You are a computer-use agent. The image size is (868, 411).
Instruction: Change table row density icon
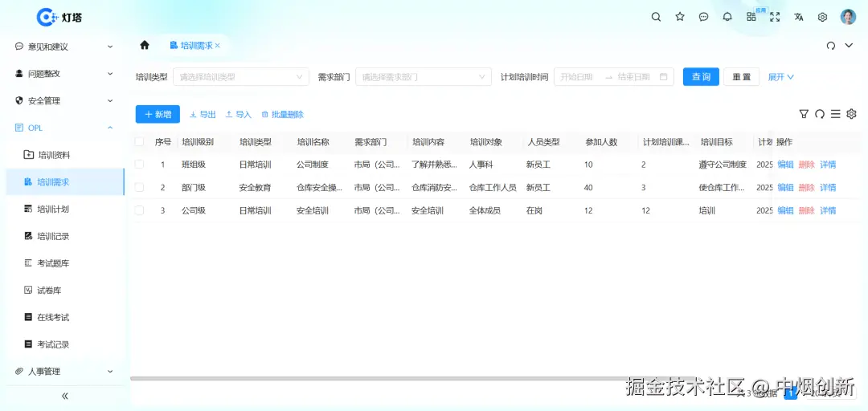pos(835,114)
